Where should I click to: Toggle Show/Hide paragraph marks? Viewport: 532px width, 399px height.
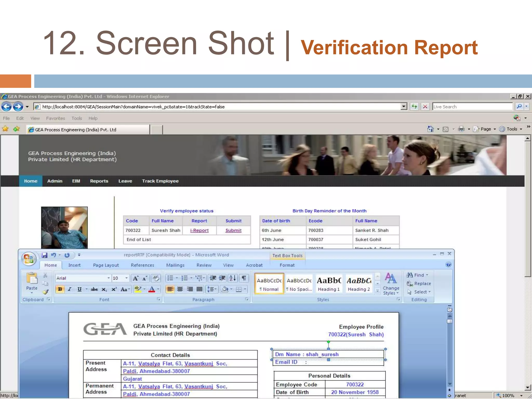point(244,278)
